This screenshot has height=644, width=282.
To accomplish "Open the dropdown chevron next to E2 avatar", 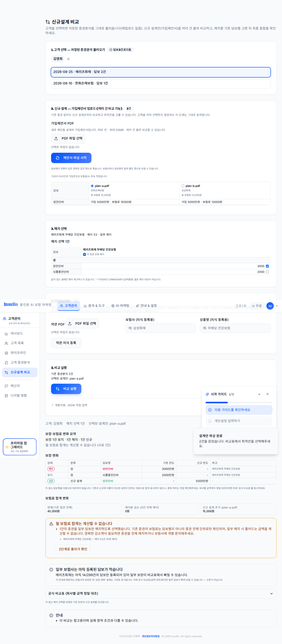I will pyautogui.click(x=277, y=306).
